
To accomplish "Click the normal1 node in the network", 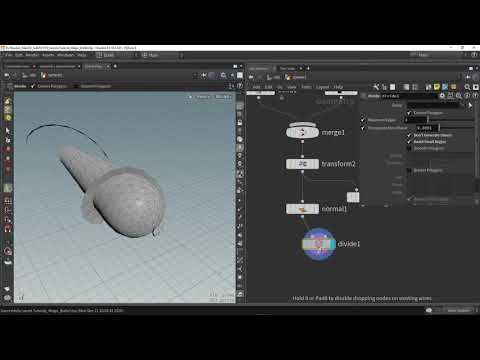I will click(302, 209).
